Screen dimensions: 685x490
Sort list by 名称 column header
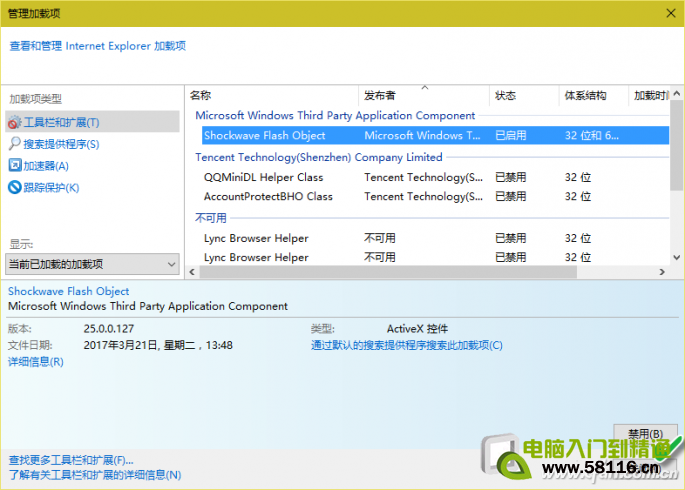click(x=271, y=95)
